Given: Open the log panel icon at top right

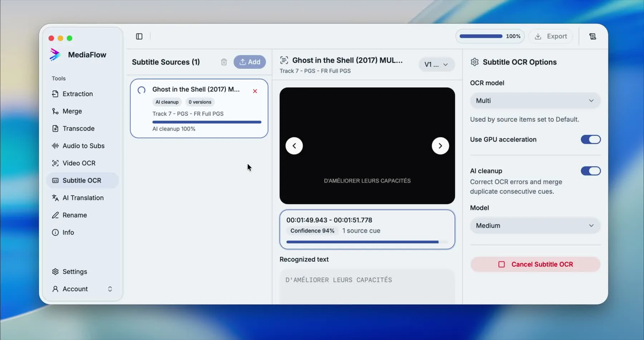Looking at the screenshot, I should click(x=592, y=37).
